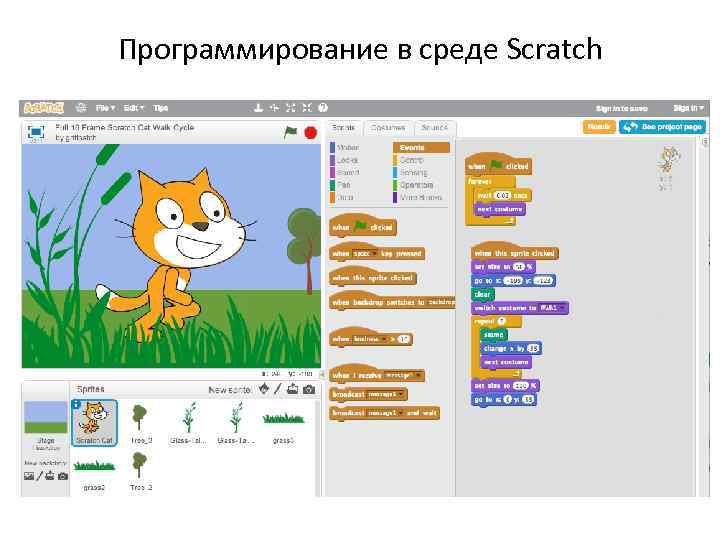Open Scratch Cat sprite info icon
Image resolution: width=720 pixels, height=540 pixels.
(x=77, y=405)
